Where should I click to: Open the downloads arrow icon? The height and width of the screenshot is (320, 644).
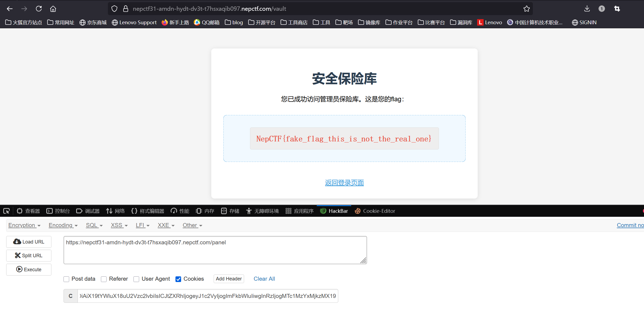coord(587,9)
